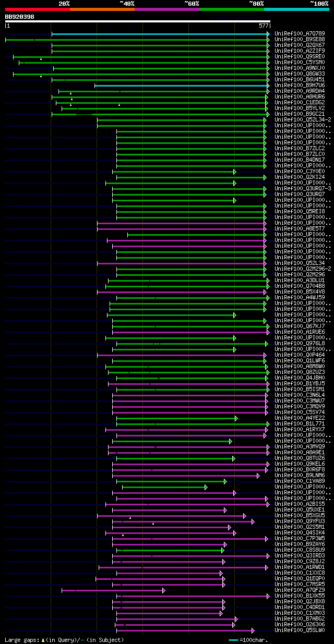Open hit UniRef100_C1EDG2
334x644 pixels.
(300, 103)
